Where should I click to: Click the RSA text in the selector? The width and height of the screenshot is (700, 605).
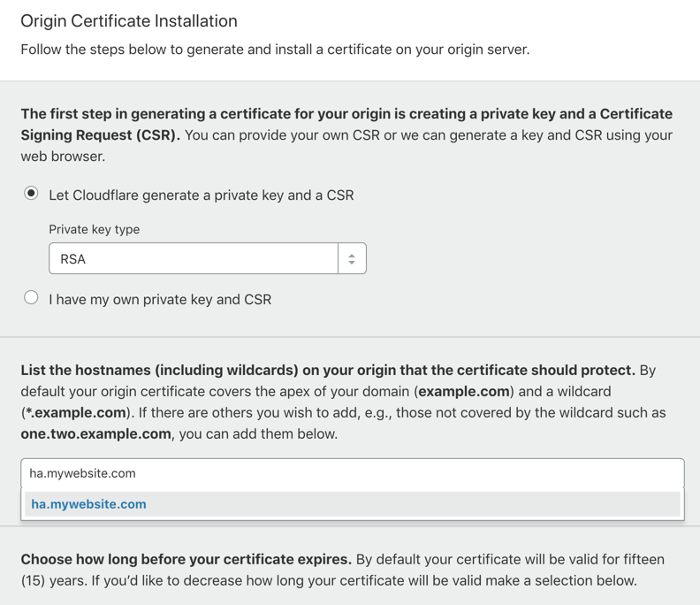tap(72, 259)
